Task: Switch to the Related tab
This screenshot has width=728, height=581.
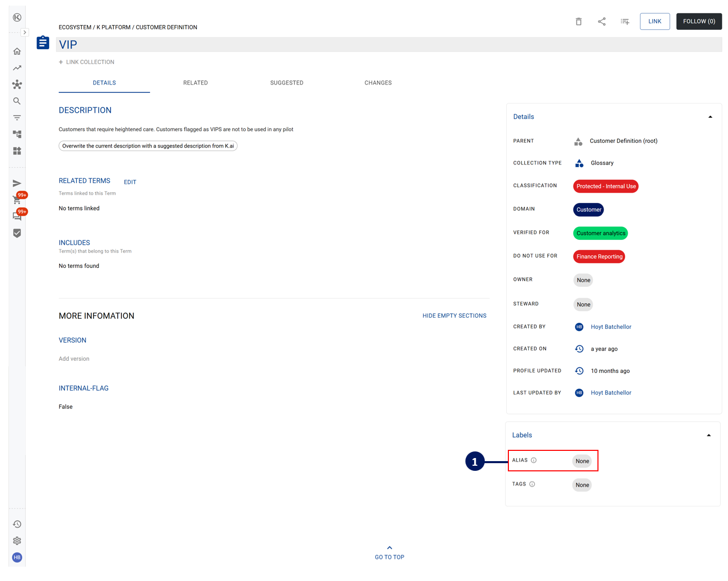Action: 196,82
